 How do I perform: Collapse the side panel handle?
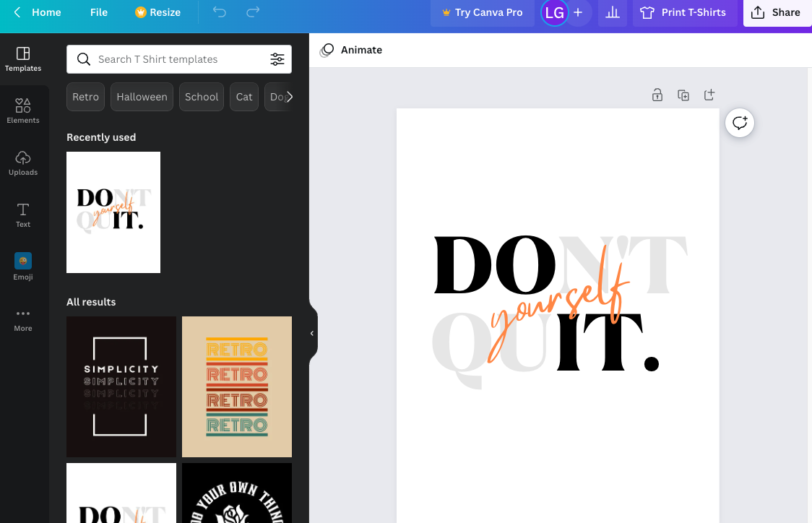pos(312,334)
